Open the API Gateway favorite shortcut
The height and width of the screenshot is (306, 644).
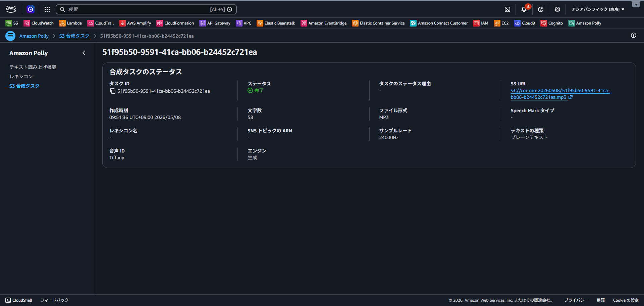tap(215, 23)
